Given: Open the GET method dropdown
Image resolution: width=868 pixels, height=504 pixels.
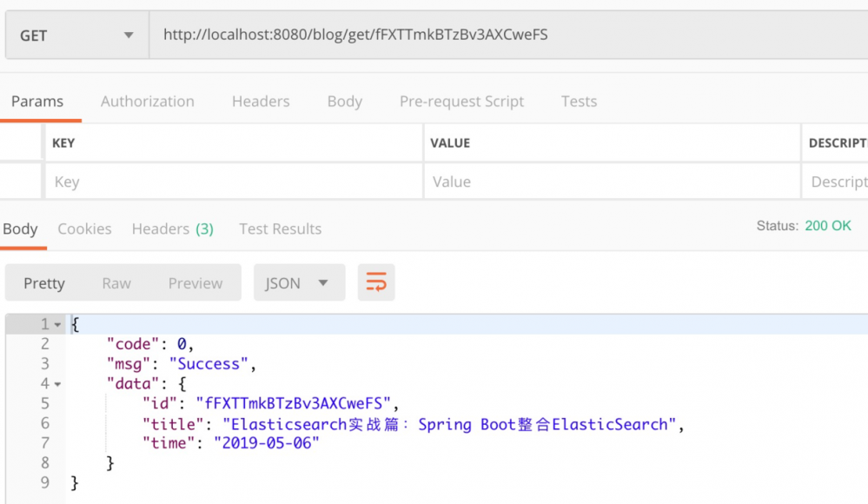Looking at the screenshot, I should tap(76, 34).
